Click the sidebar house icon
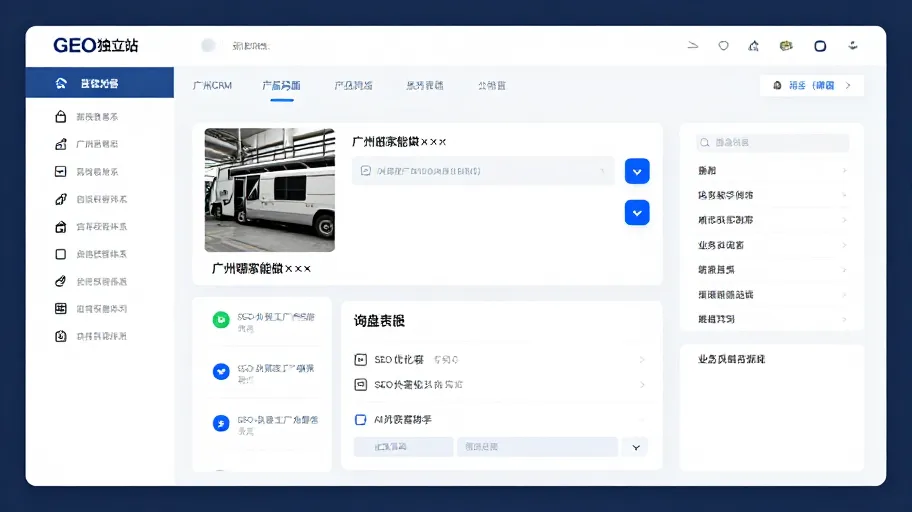 tap(60, 226)
